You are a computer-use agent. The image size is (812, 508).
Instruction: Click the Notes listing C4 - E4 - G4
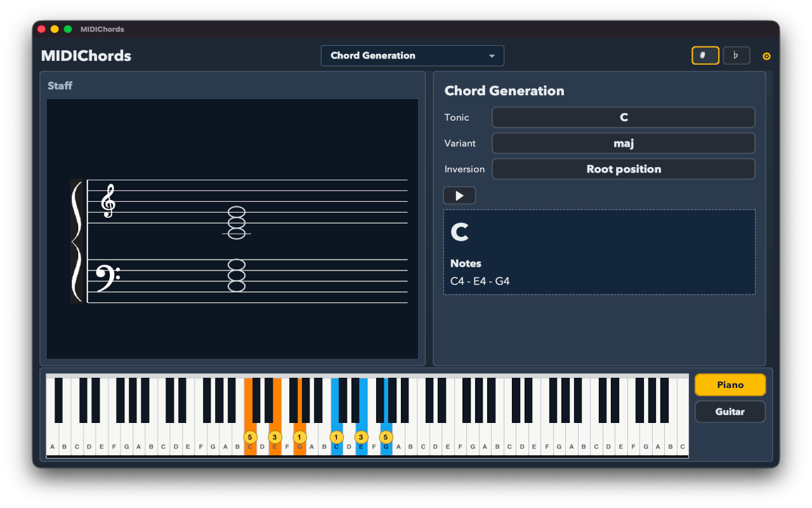point(481,281)
